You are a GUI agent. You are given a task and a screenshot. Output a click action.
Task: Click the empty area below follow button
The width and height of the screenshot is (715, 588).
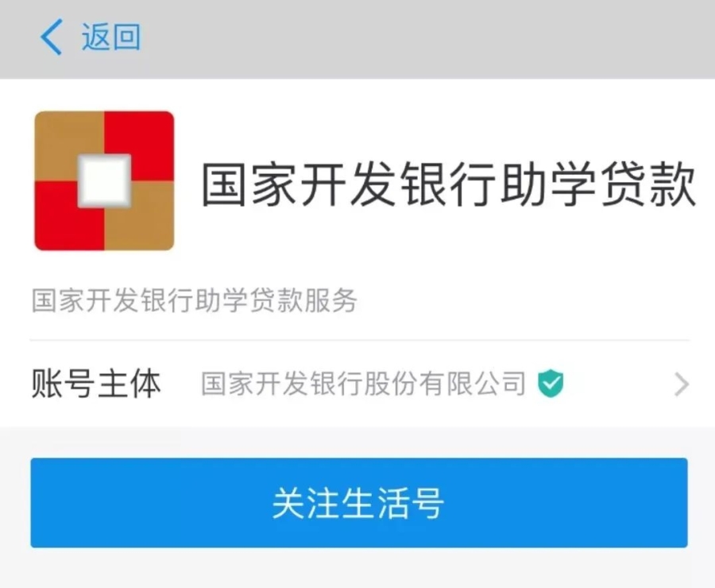click(x=357, y=568)
